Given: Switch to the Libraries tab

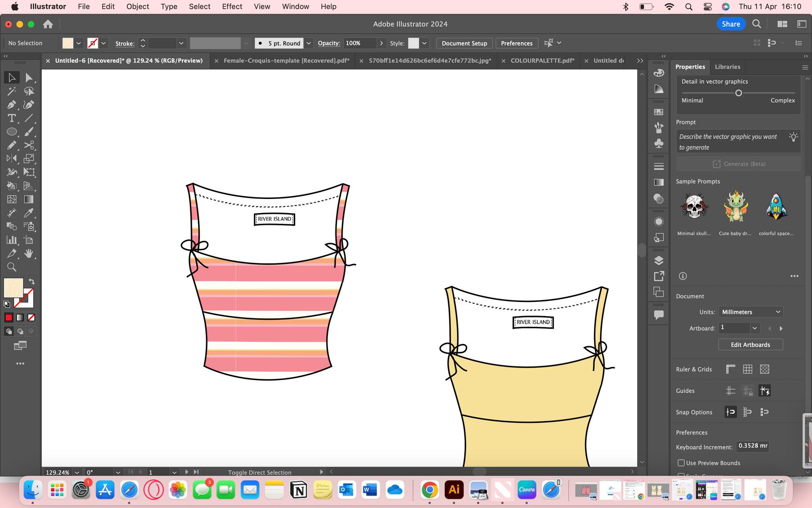Looking at the screenshot, I should pos(727,67).
